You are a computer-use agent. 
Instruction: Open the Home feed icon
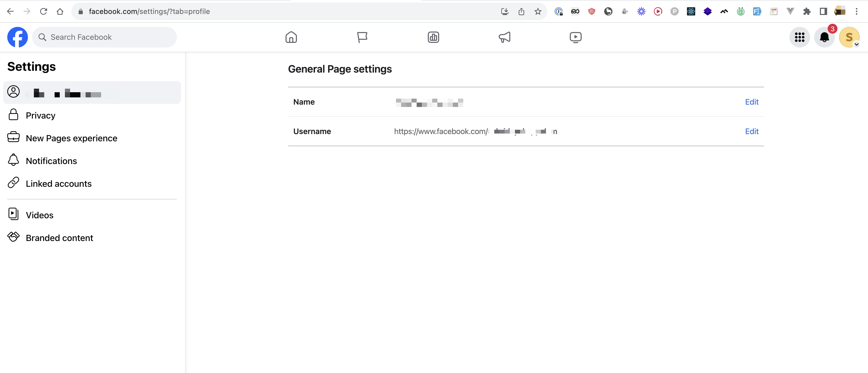(291, 37)
